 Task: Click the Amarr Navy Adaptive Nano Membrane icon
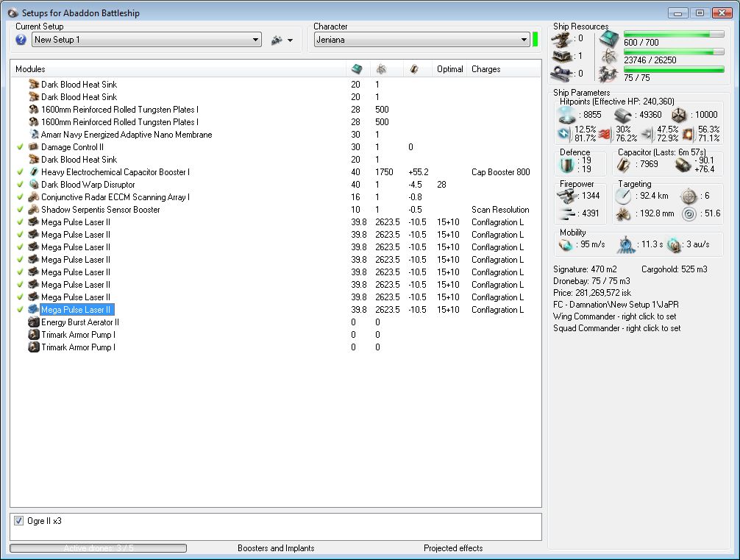[34, 135]
